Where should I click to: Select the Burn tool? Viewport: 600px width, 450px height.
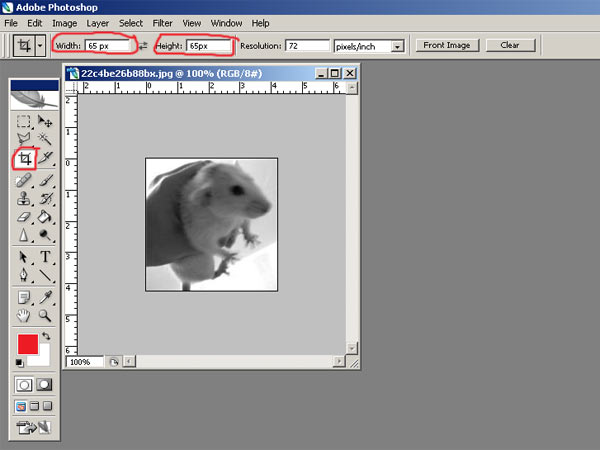(45, 235)
